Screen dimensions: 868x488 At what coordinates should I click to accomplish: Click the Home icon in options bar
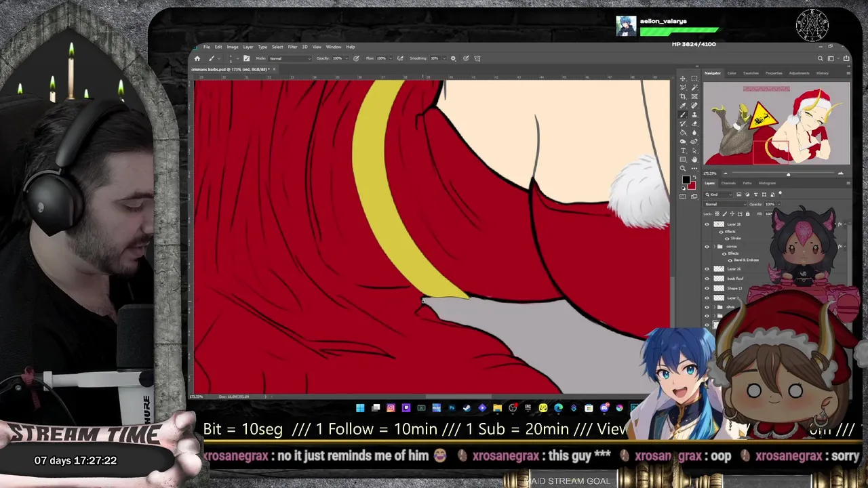[197, 58]
